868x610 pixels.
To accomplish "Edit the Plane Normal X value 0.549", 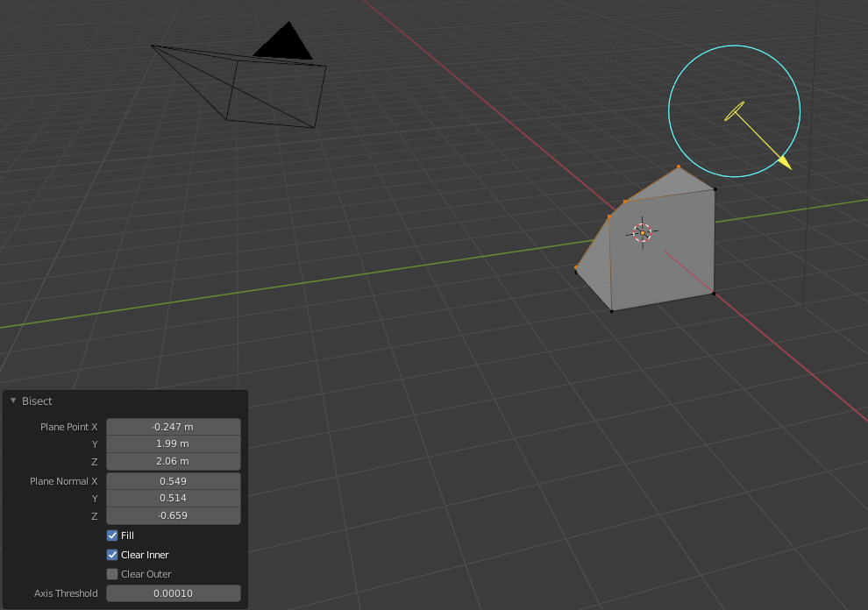I will point(174,481).
